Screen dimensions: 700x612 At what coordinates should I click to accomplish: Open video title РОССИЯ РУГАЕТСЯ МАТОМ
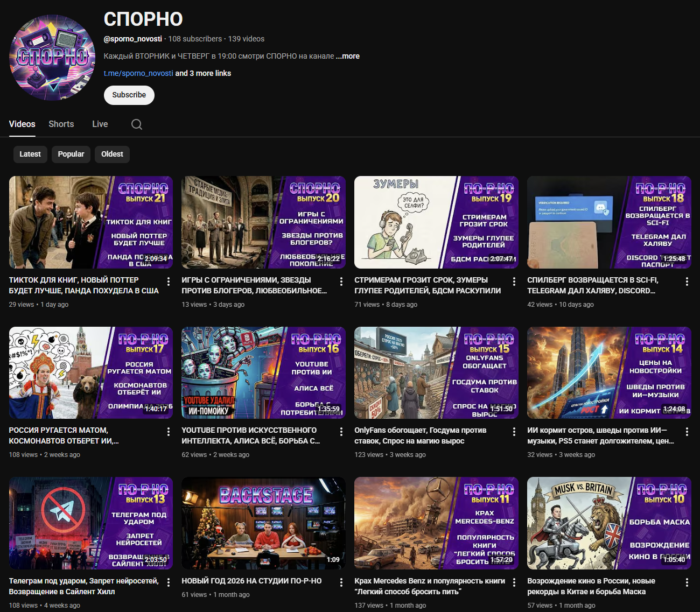point(64,435)
